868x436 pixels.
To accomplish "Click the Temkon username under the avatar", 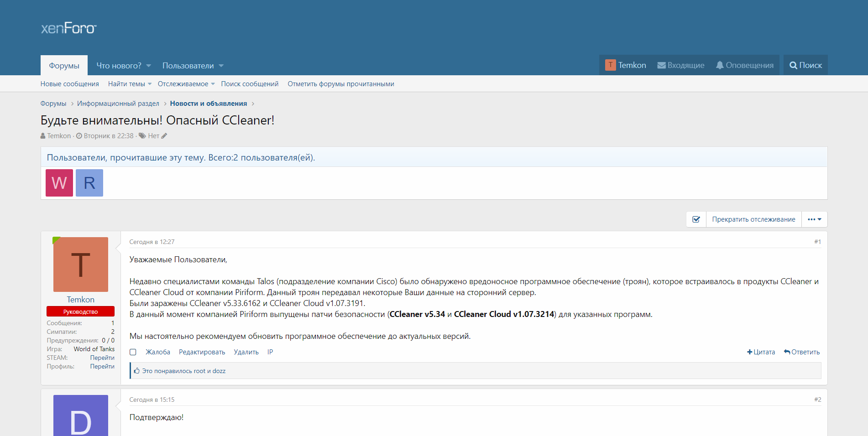I will [81, 300].
